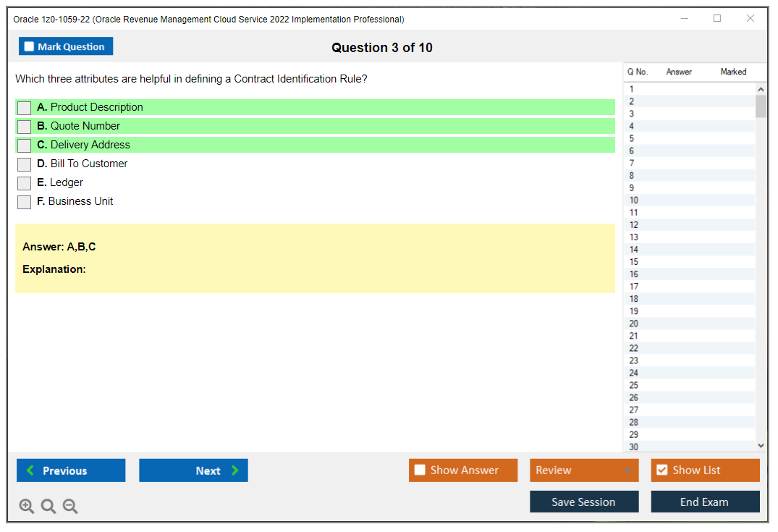Check option A Product Description

(25, 108)
